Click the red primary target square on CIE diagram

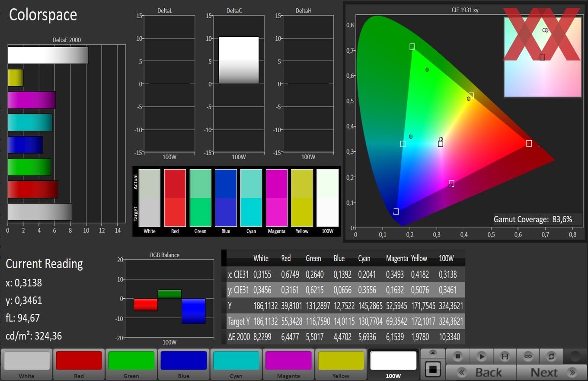coord(529,143)
